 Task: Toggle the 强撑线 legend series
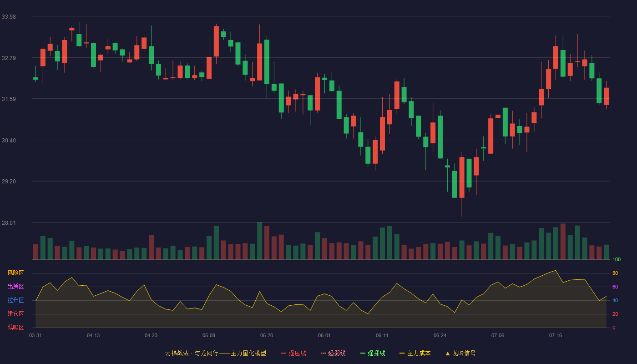coord(373,353)
